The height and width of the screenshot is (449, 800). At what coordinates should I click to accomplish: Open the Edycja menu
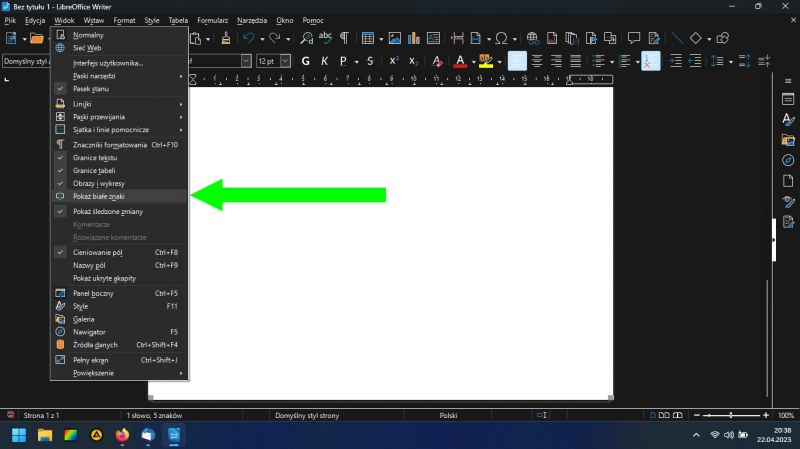[x=35, y=20]
